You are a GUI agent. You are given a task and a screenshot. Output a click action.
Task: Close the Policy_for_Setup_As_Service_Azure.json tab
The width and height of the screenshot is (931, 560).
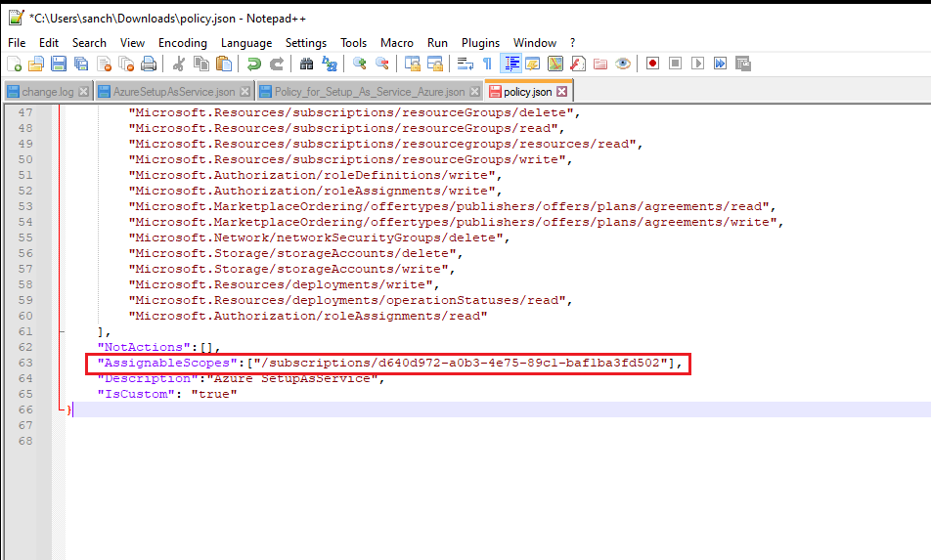[x=474, y=92]
